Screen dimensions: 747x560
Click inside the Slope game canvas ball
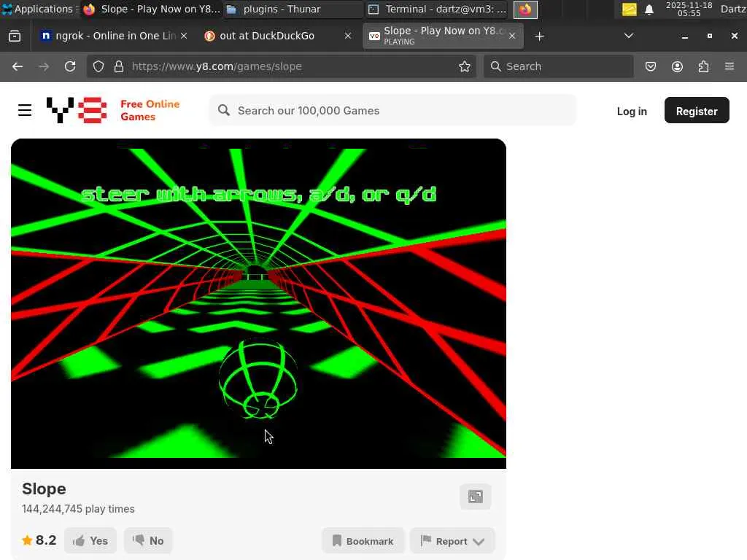tap(258, 378)
